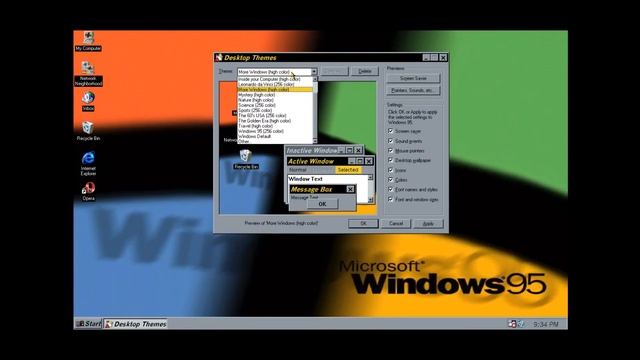This screenshot has width=640, height=360.
Task: Toggle the Screen saver checkbox
Action: pos(391,131)
